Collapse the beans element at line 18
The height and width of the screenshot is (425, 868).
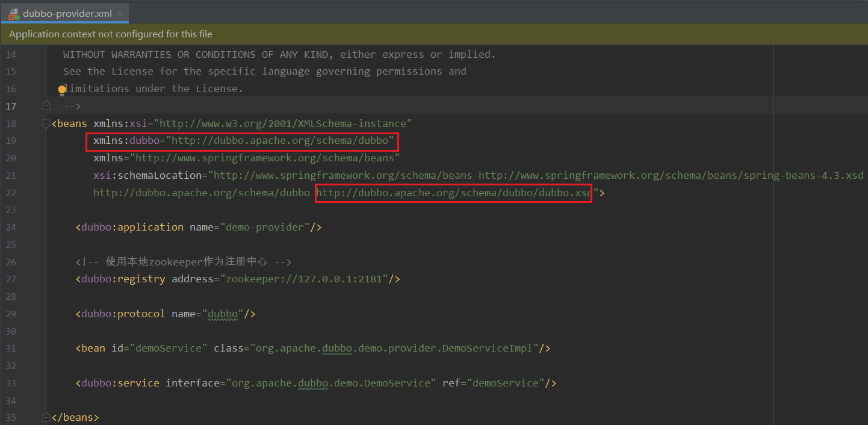pos(46,123)
